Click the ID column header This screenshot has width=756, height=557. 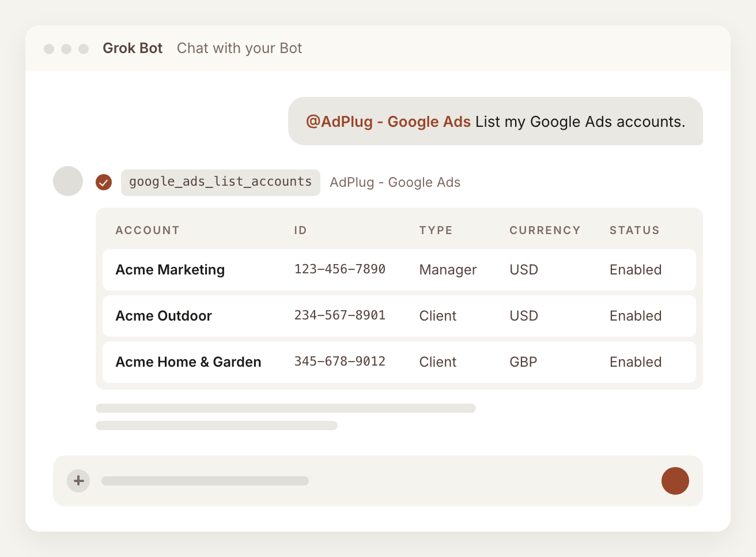pos(301,231)
